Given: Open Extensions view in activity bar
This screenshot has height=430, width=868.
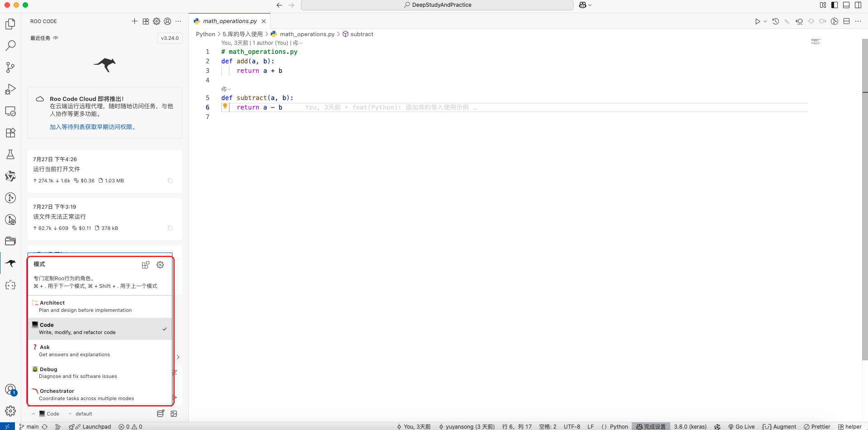Looking at the screenshot, I should (10, 133).
